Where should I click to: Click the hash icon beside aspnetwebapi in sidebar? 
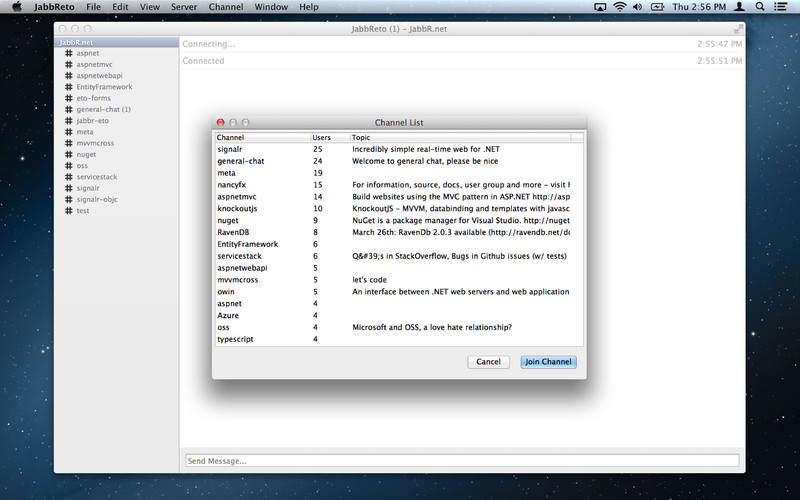tap(68, 76)
